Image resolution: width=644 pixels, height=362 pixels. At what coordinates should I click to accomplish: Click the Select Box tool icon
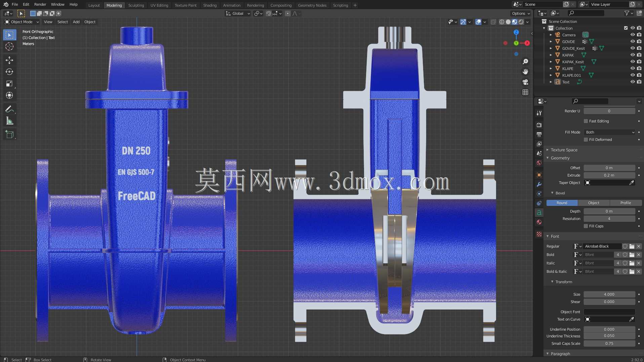coord(9,35)
